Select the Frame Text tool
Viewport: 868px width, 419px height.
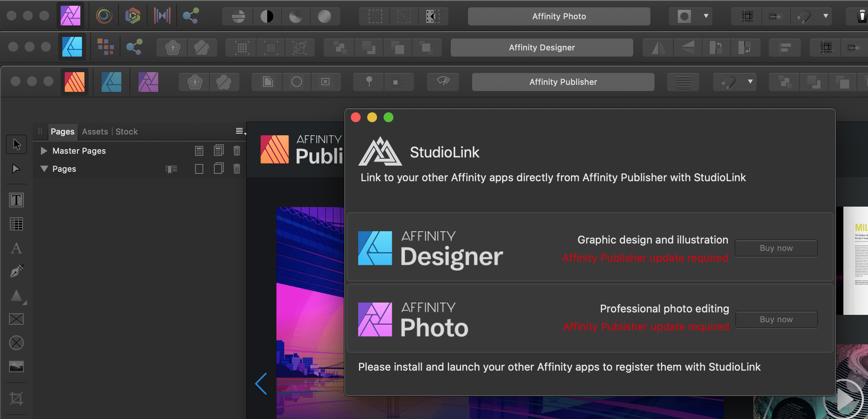point(16,200)
